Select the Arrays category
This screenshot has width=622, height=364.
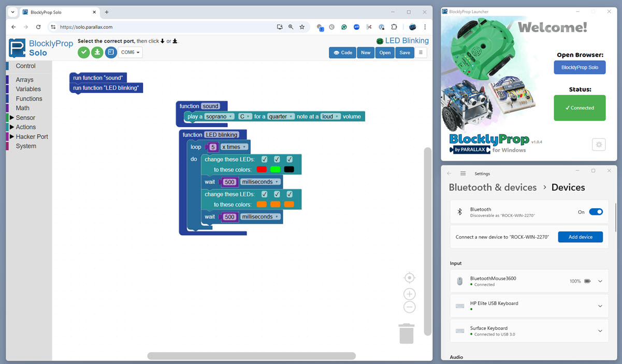pos(24,80)
